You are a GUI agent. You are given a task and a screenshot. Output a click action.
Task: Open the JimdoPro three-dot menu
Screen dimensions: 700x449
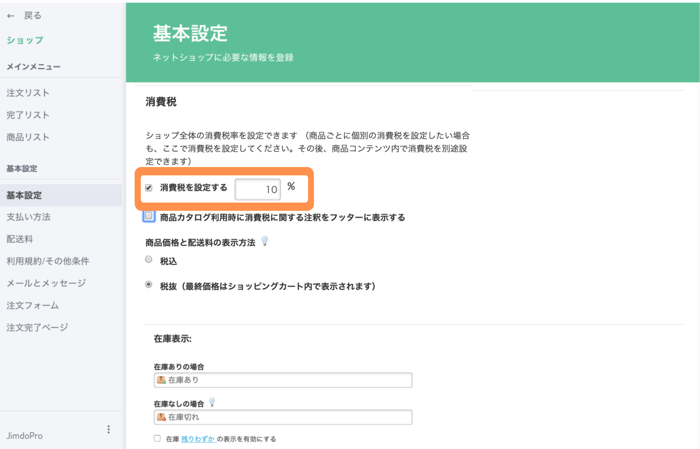[108, 429]
